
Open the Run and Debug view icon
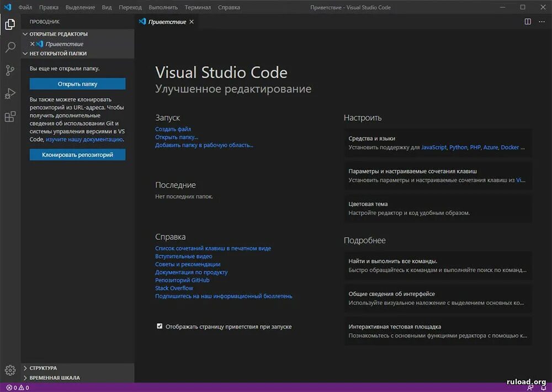[10, 94]
